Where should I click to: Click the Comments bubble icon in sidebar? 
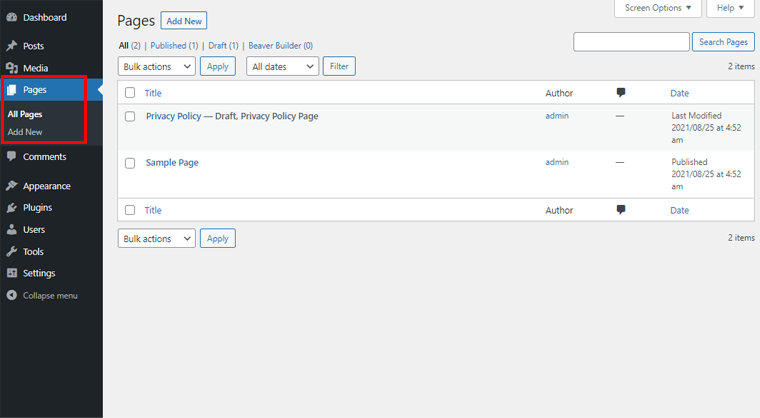tap(11, 157)
